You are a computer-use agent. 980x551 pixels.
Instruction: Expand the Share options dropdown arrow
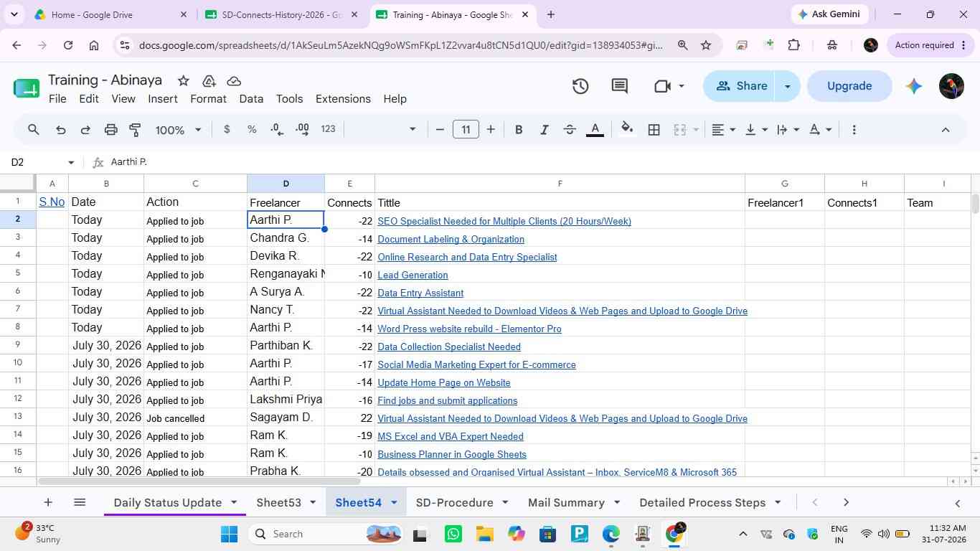787,86
